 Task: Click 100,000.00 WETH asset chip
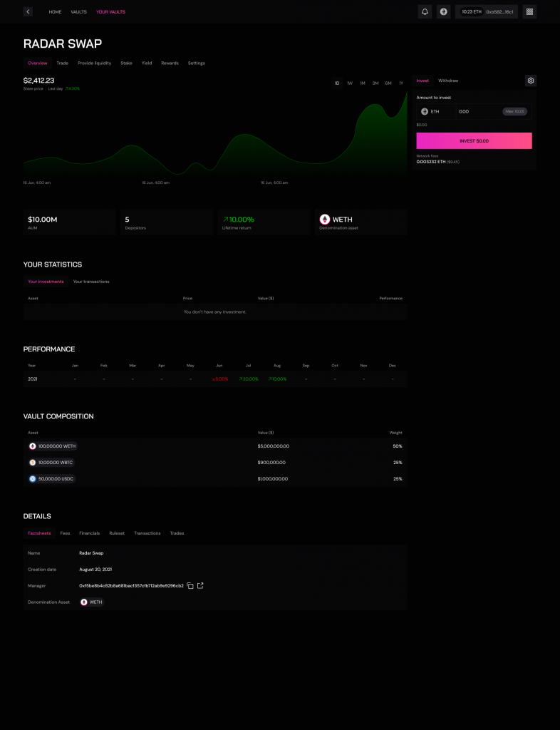53,446
